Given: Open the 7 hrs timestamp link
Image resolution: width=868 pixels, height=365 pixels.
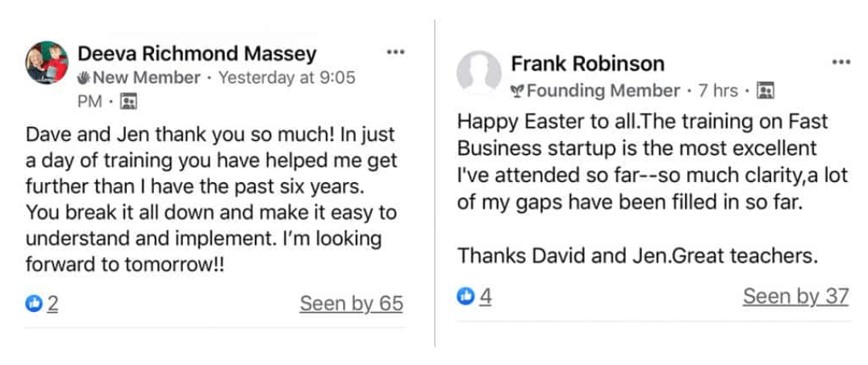Looking at the screenshot, I should click(x=718, y=90).
